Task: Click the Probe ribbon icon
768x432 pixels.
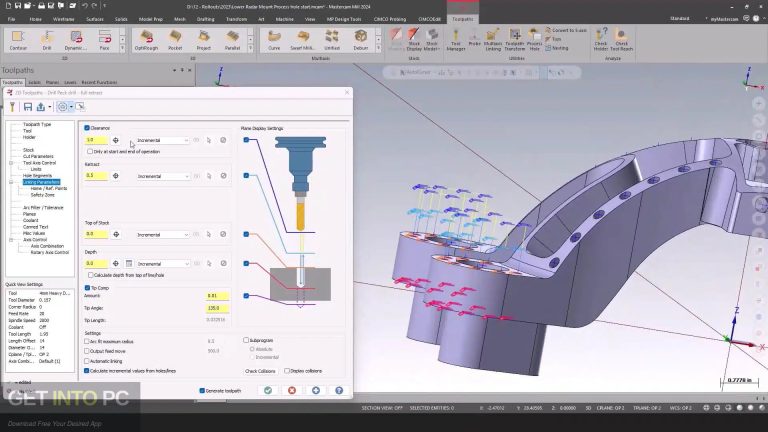Action: (x=474, y=38)
